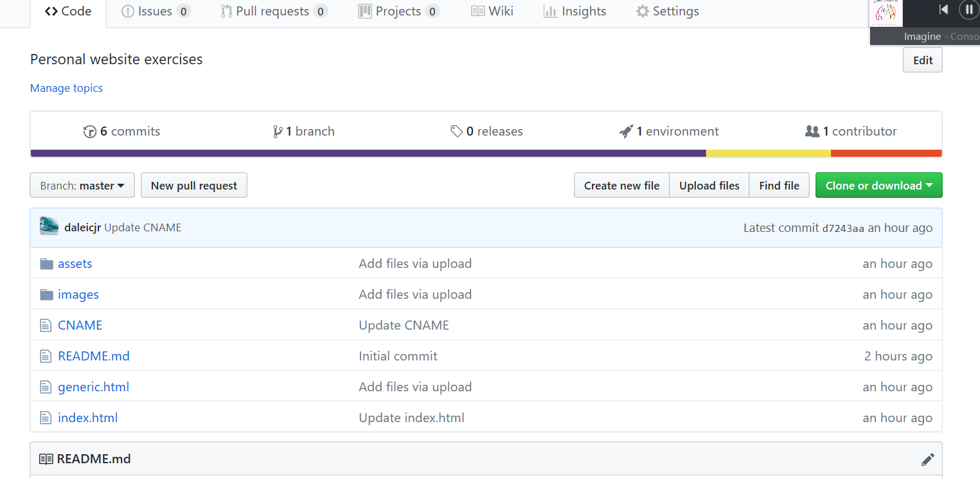Open the daleicjr author link
The width and height of the screenshot is (980, 478).
tap(83, 227)
